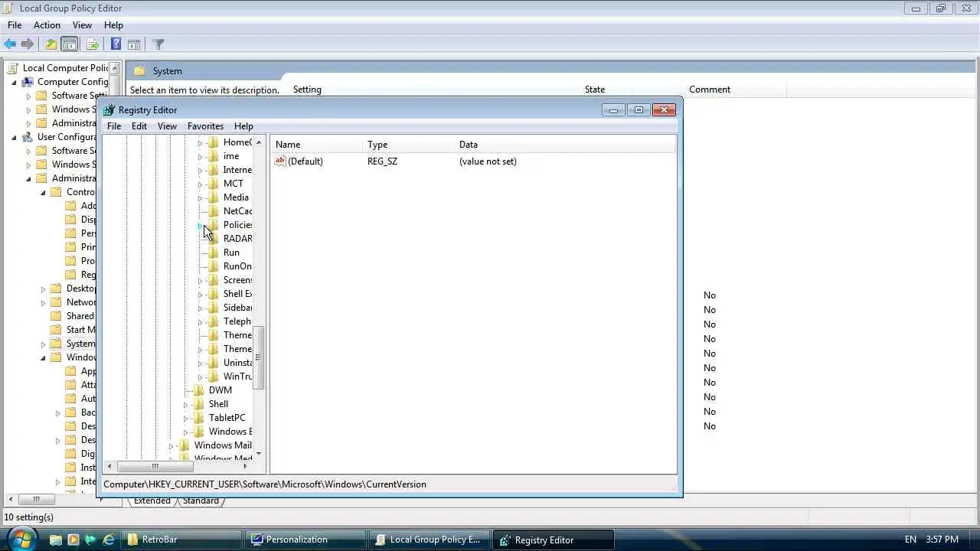Switch to the Standard tab
980x551 pixels.
point(201,500)
